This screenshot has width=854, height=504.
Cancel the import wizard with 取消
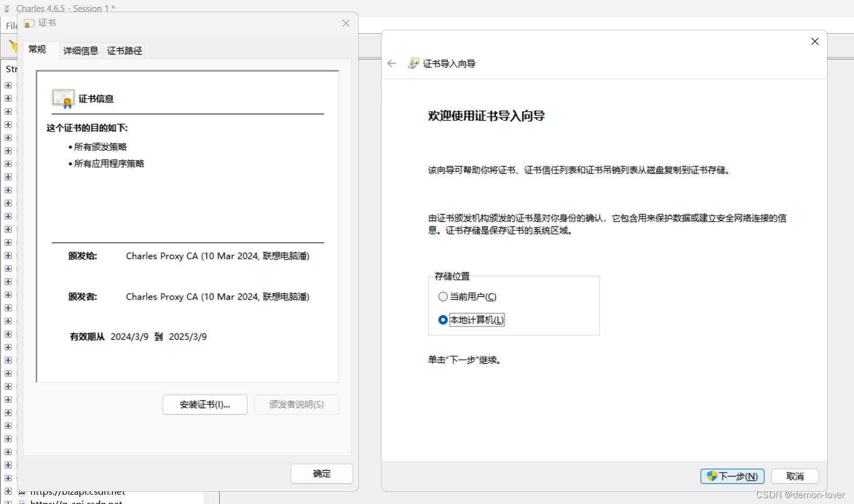click(x=795, y=476)
